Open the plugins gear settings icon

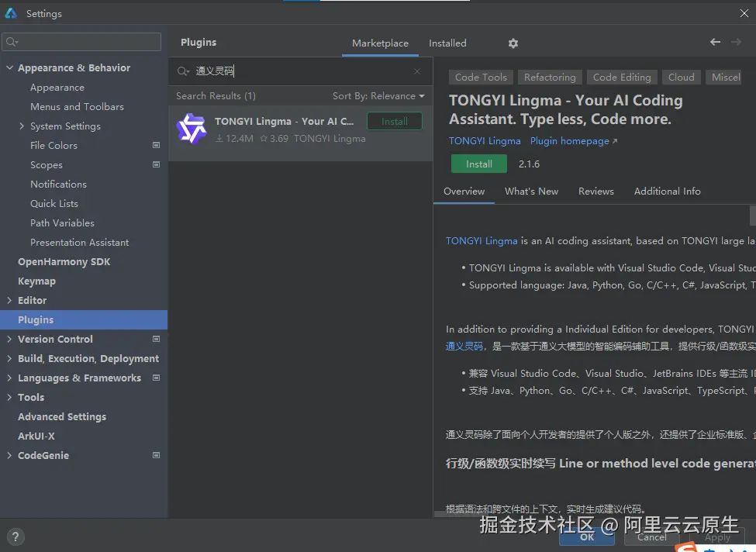pos(513,43)
